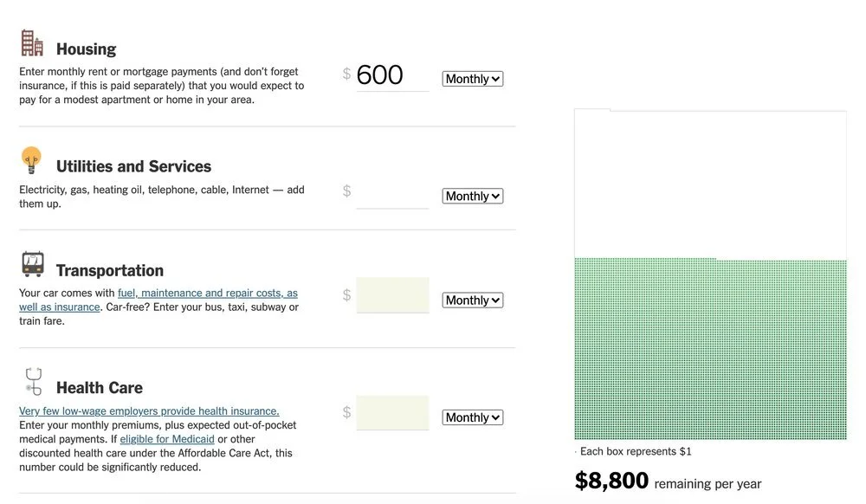This screenshot has height=504, width=866.
Task: Click the Health Care amount input box
Action: pyautogui.click(x=392, y=413)
